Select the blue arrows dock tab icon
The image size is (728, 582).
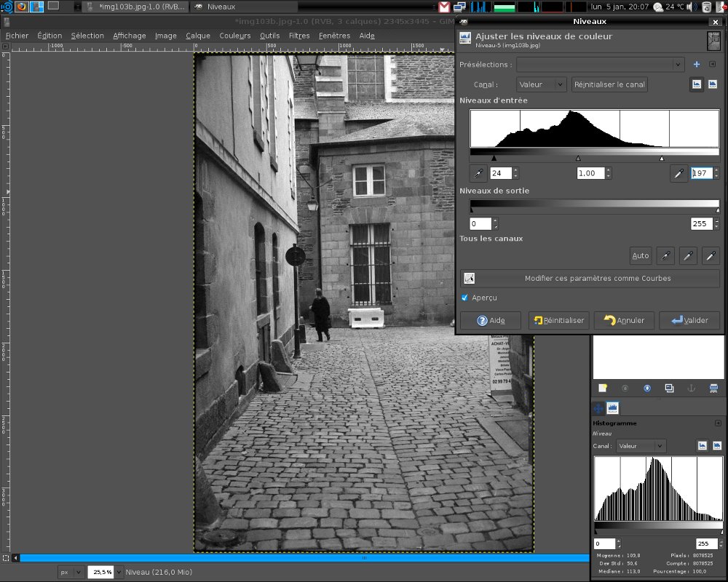coord(598,408)
